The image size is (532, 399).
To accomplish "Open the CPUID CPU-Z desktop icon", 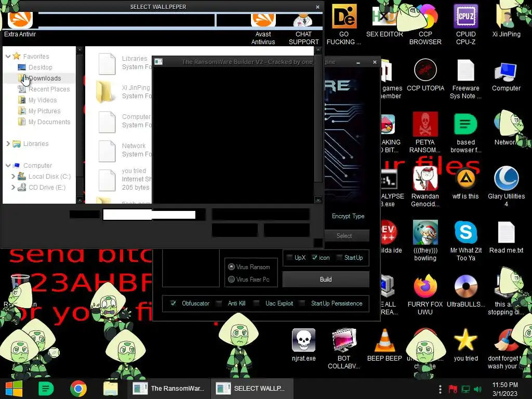I will [x=465, y=24].
